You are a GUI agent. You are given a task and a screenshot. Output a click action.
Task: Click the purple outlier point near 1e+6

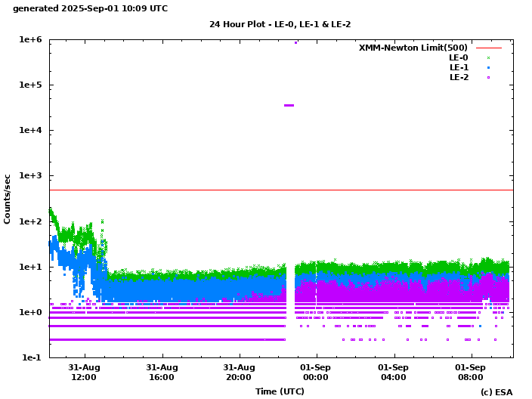coord(296,43)
